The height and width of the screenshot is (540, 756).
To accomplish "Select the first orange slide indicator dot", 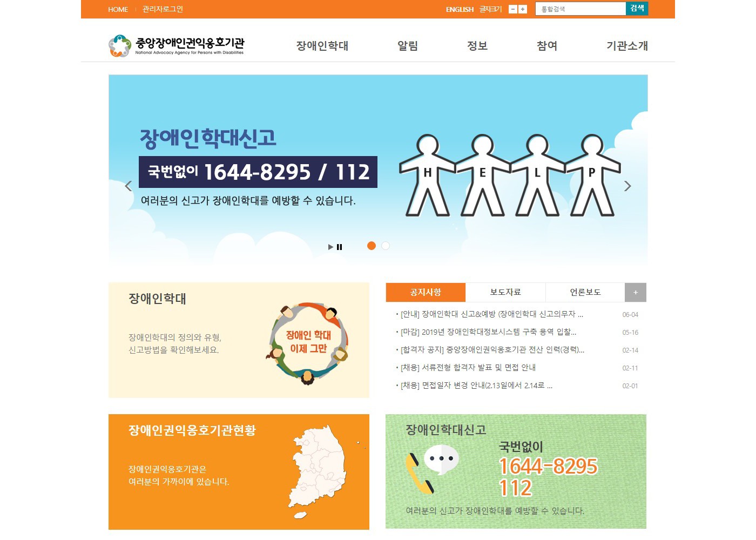I will click(372, 246).
